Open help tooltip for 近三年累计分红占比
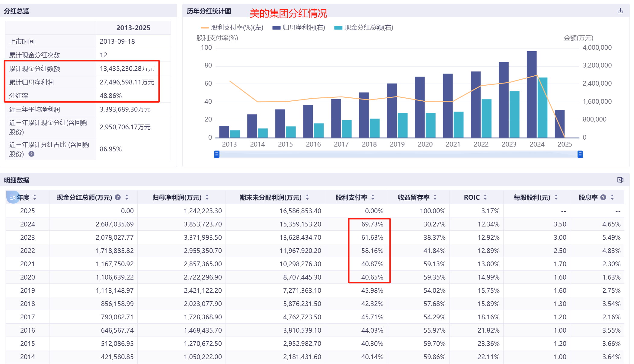 [31, 154]
